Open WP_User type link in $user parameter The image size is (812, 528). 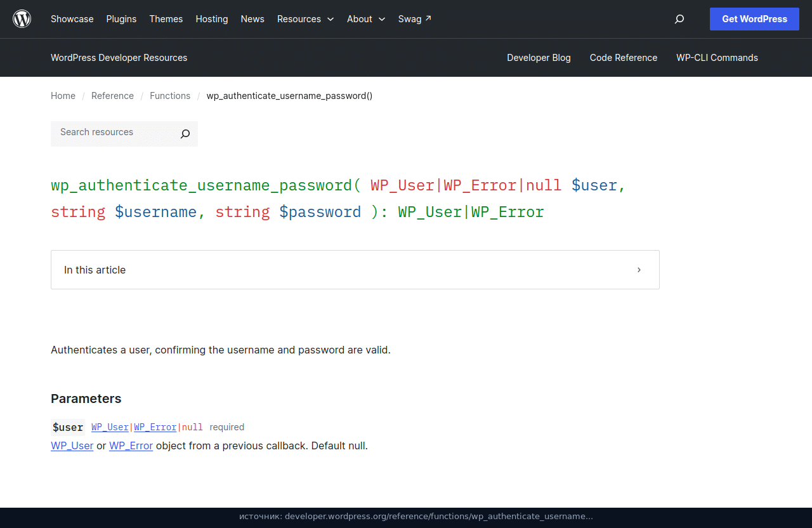pos(110,427)
